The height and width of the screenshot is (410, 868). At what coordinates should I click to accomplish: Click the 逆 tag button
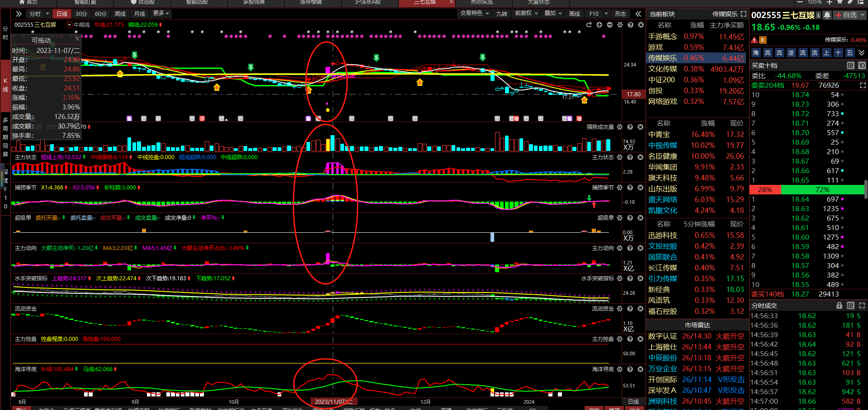791,53
